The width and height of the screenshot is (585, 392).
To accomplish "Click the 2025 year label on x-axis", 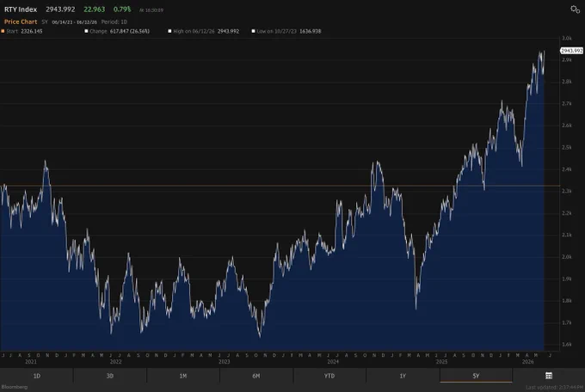I will click(441, 362).
